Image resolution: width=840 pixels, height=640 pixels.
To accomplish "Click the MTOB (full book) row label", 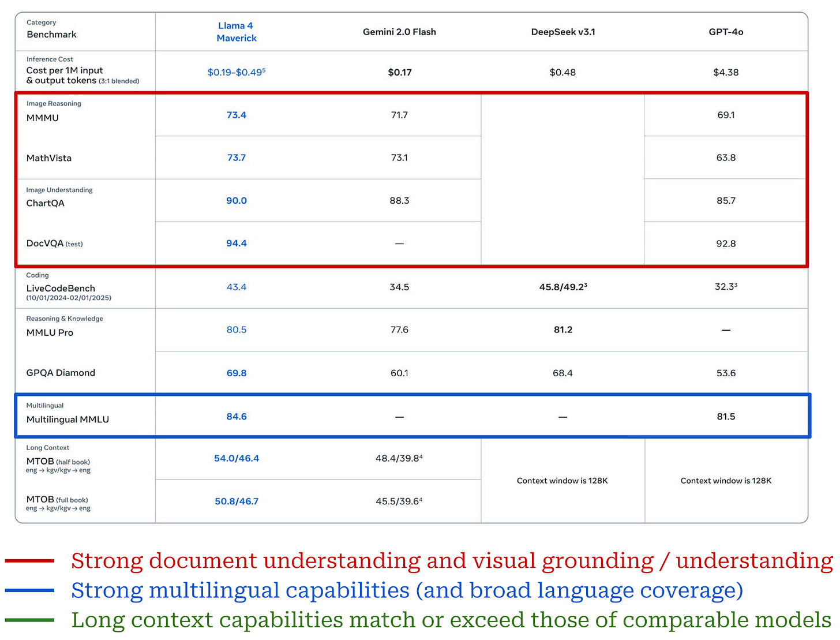I will [x=57, y=500].
